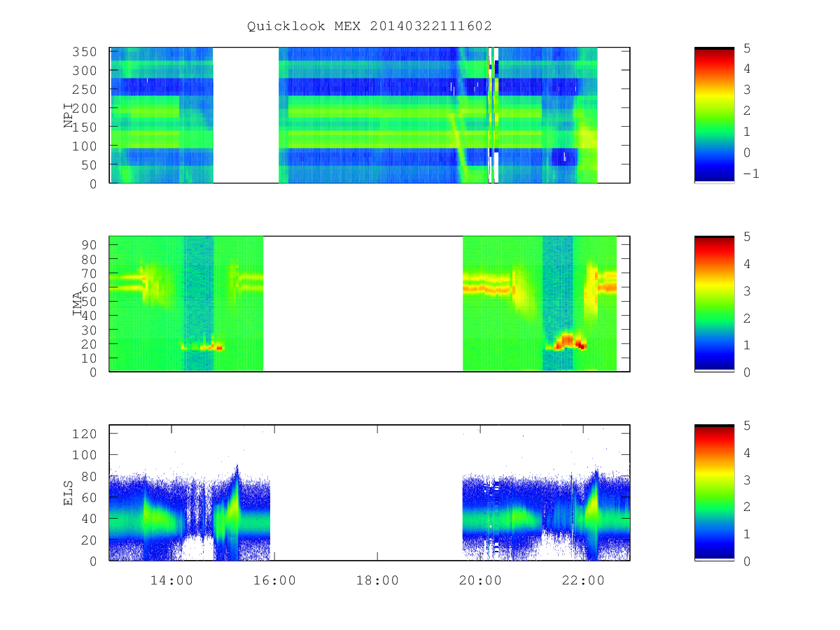Pick the ELS panel color scale bar
The image size is (840, 630).
pos(714,492)
